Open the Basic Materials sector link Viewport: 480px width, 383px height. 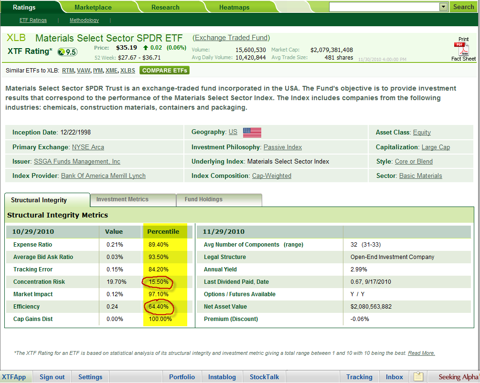tap(421, 176)
